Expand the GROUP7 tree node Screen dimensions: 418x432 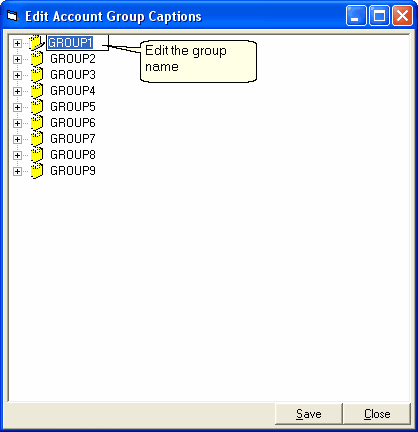tap(17, 139)
